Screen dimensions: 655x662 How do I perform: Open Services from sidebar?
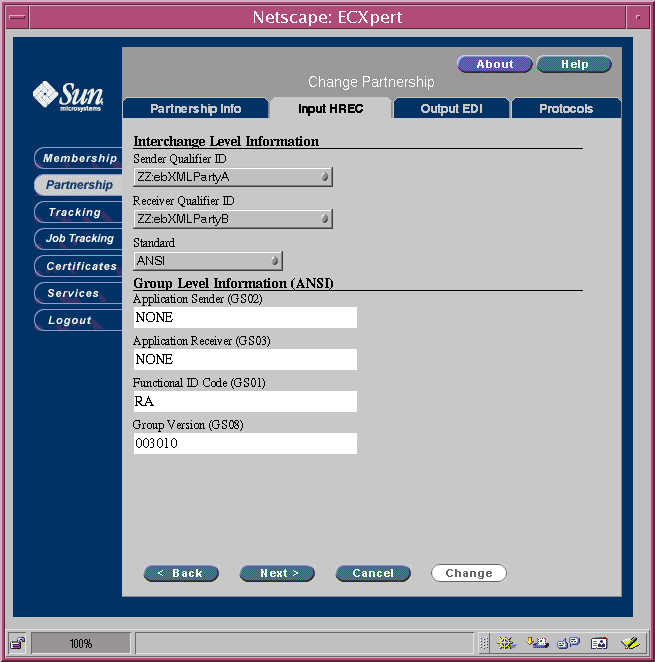point(79,293)
